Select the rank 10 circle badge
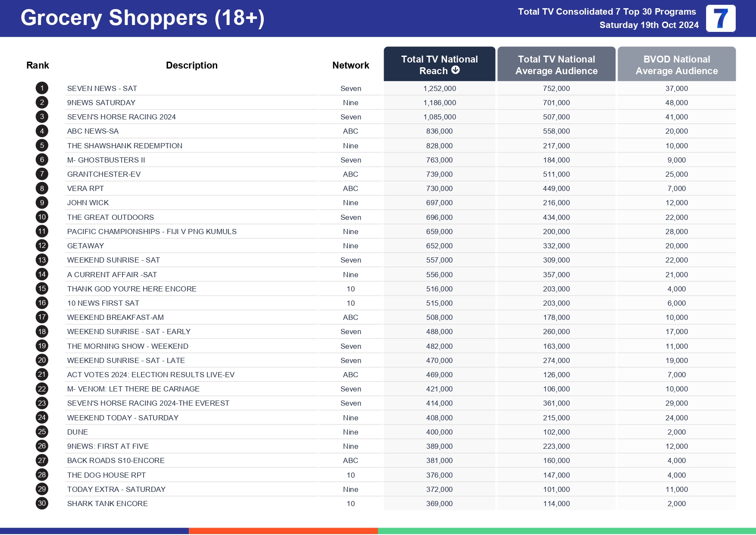756x535 pixels. [x=42, y=217]
